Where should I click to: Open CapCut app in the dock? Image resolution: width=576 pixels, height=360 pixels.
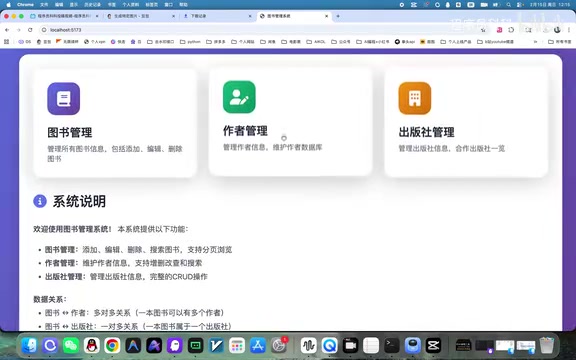tap(433, 346)
